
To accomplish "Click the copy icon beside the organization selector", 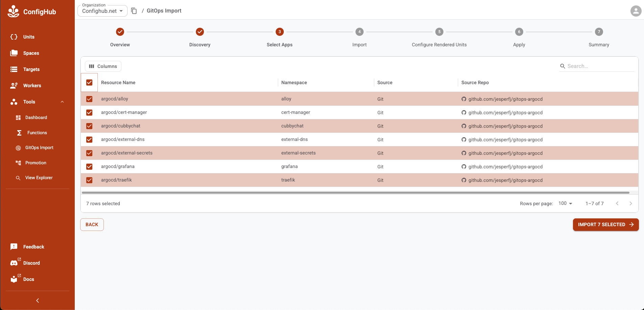I will [134, 11].
